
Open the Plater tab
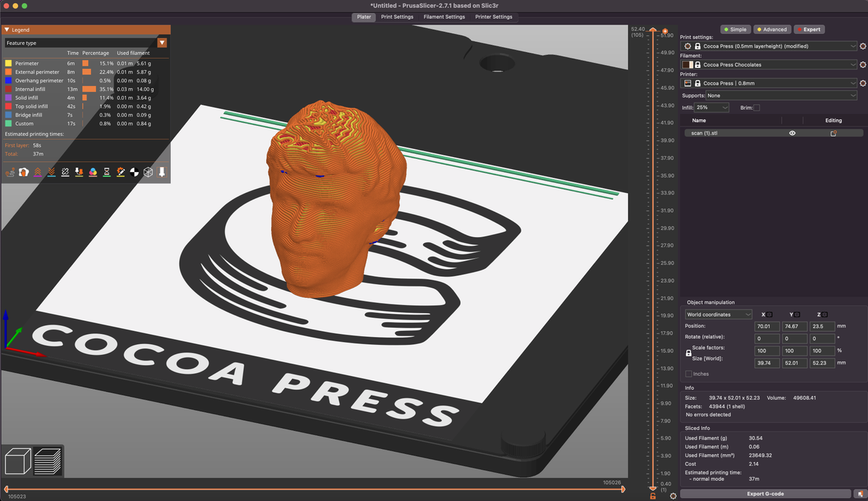pyautogui.click(x=364, y=17)
